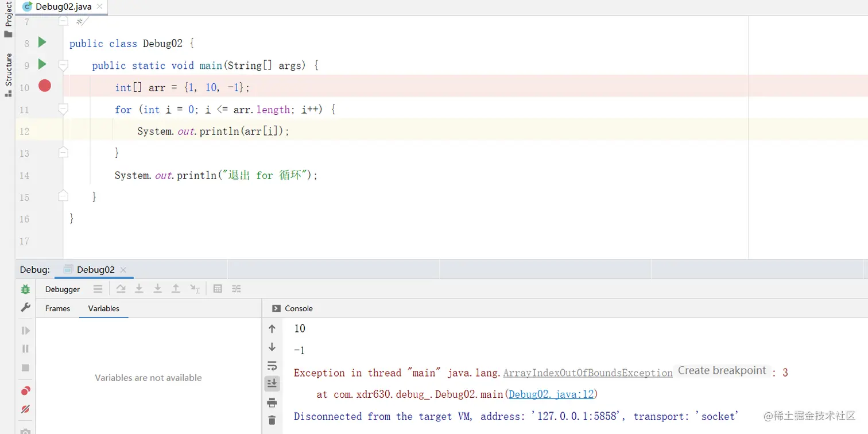Open the Project tool window

click(8, 19)
